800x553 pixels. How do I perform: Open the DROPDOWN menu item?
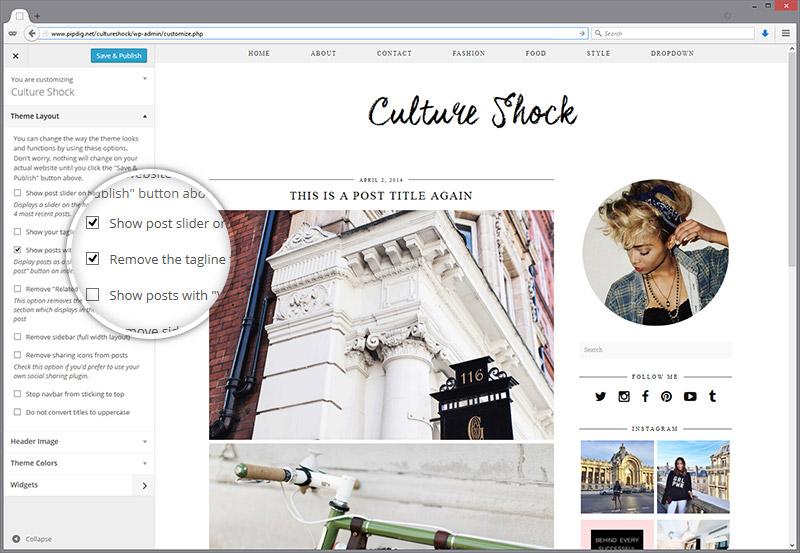pos(672,53)
